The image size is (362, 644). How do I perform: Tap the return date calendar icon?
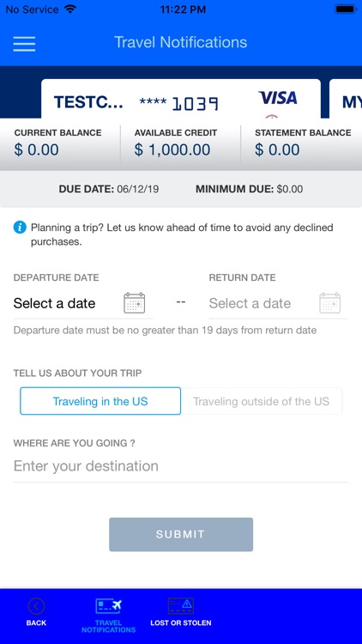pos(330,303)
